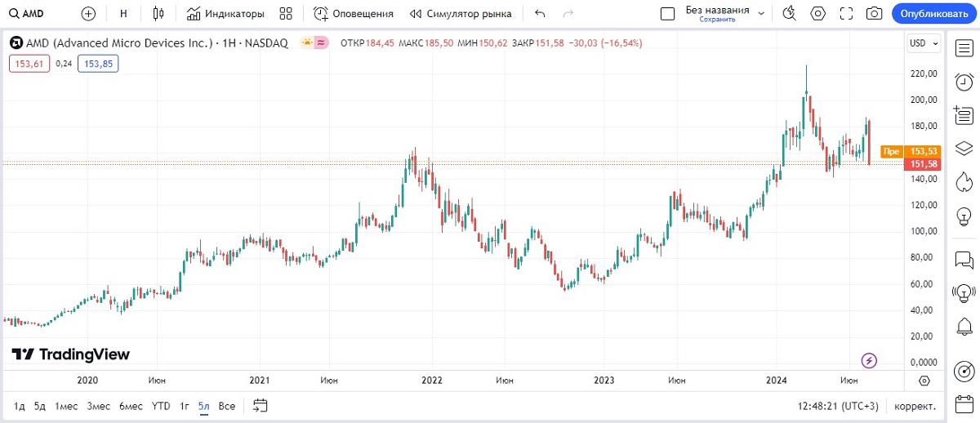
Task: Select the 5д date range
Action: pyautogui.click(x=39, y=406)
